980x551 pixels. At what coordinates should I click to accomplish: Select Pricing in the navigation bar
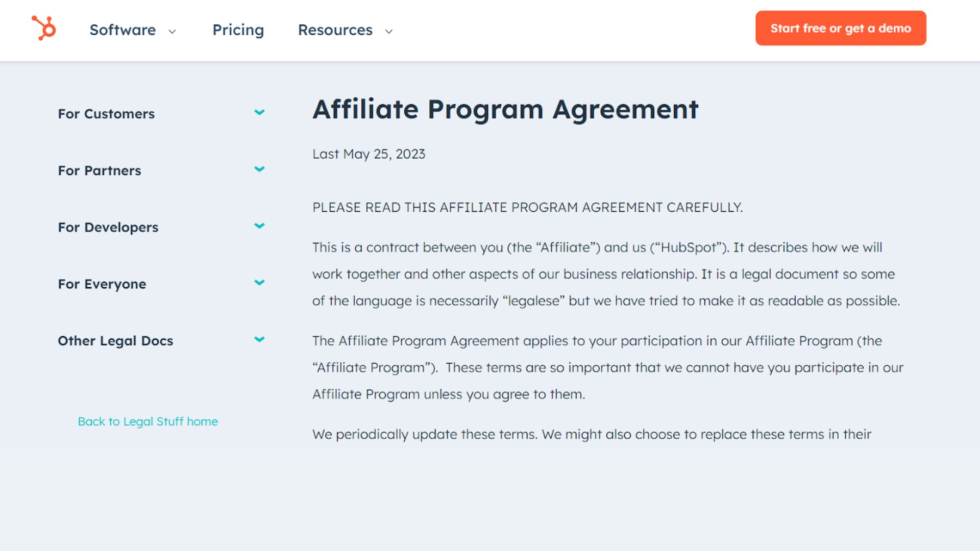[238, 30]
